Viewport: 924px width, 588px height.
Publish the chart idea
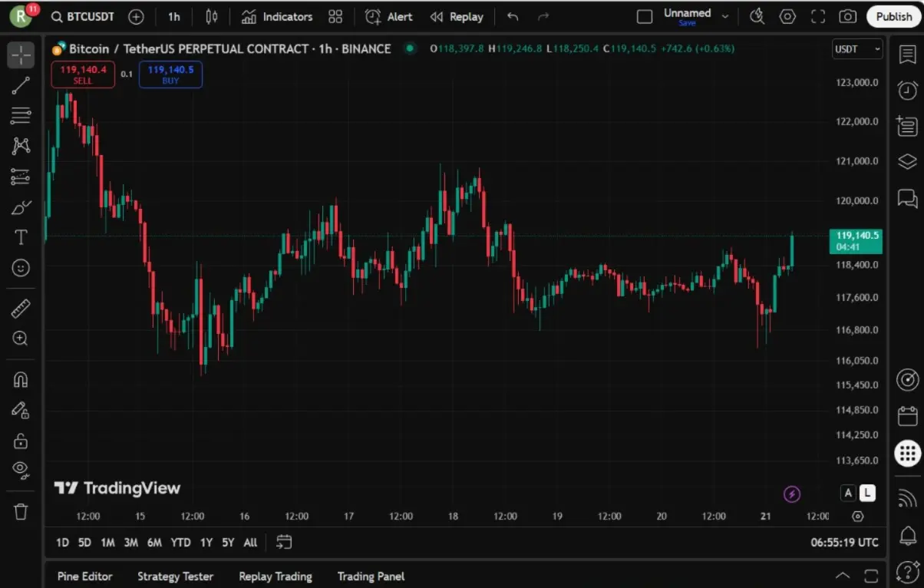pos(893,16)
